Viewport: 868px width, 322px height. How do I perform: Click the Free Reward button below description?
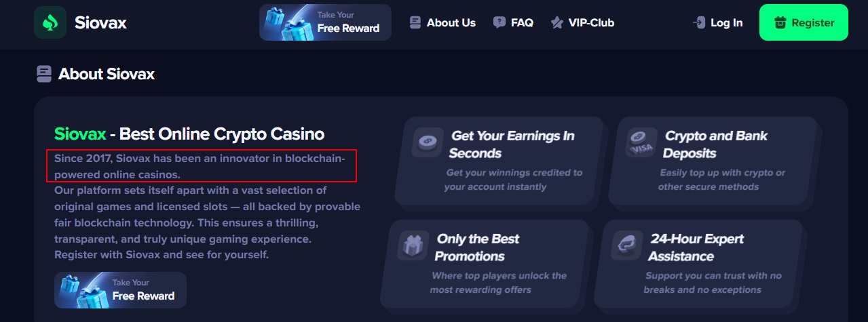tap(120, 290)
